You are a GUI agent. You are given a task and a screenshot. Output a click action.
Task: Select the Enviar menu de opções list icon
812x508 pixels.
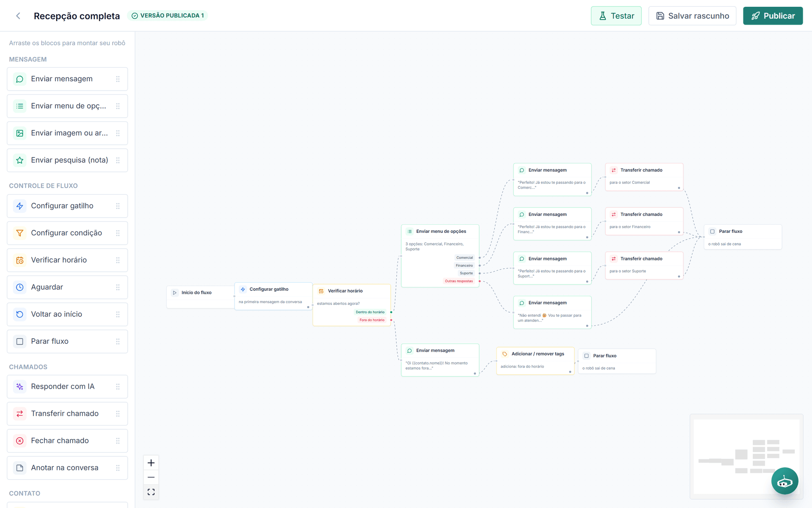click(20, 106)
